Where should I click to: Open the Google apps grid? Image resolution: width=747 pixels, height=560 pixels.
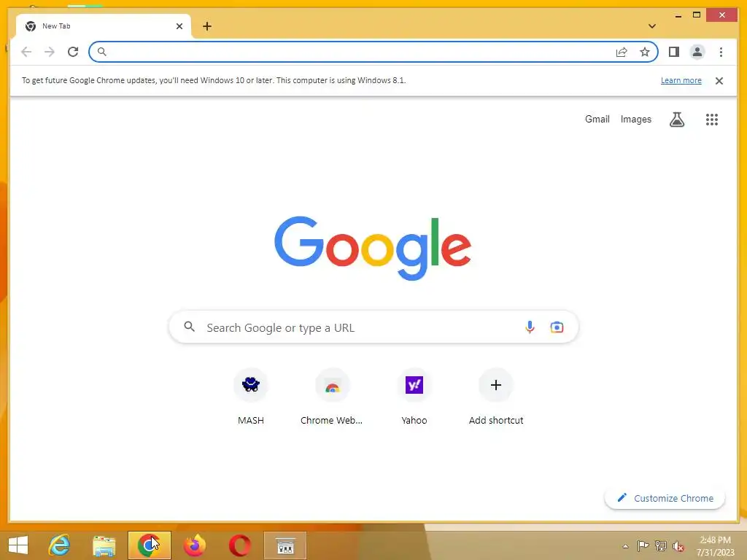[712, 120]
